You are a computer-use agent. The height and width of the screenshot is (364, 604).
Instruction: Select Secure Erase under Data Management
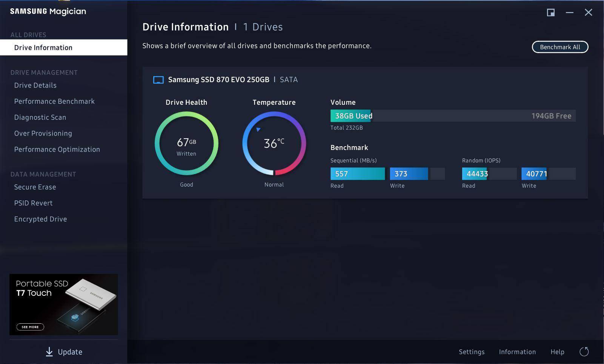tap(35, 187)
